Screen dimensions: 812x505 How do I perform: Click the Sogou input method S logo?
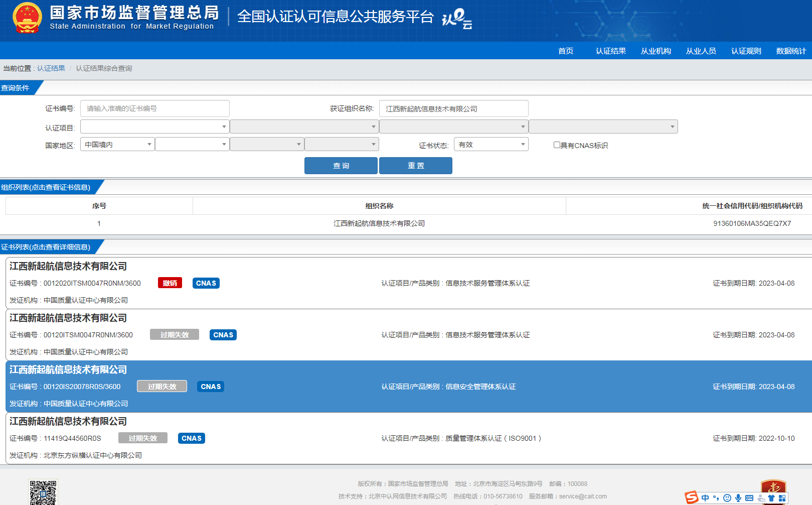point(692,497)
